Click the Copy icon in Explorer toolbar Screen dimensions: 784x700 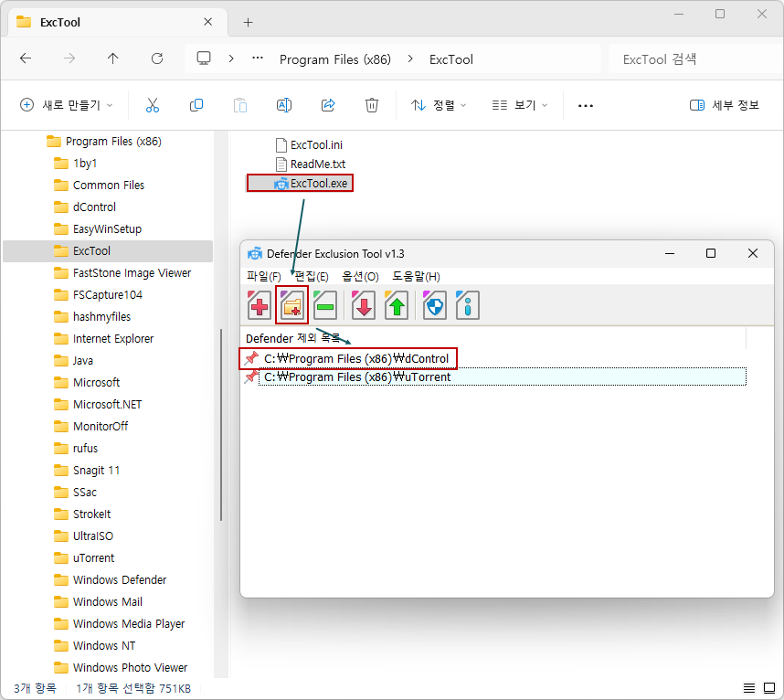(x=196, y=105)
